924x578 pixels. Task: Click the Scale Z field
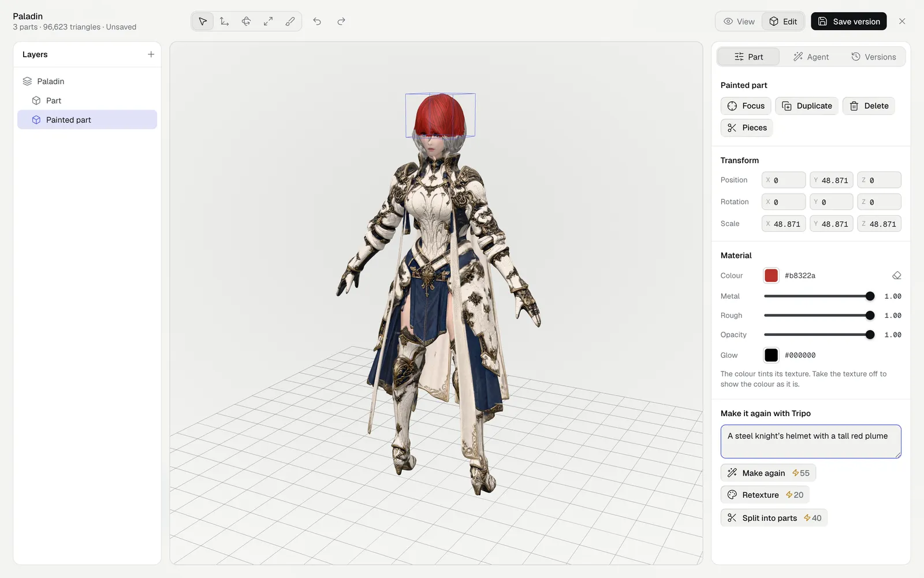(x=880, y=224)
